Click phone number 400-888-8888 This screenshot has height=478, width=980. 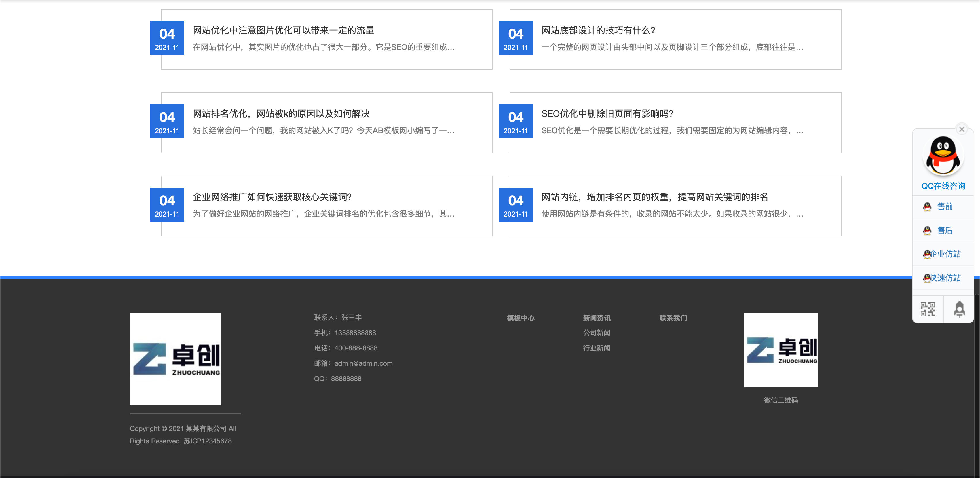[x=356, y=348]
